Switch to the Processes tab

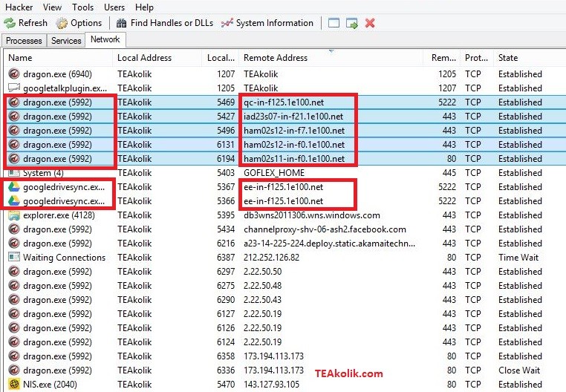tap(25, 40)
